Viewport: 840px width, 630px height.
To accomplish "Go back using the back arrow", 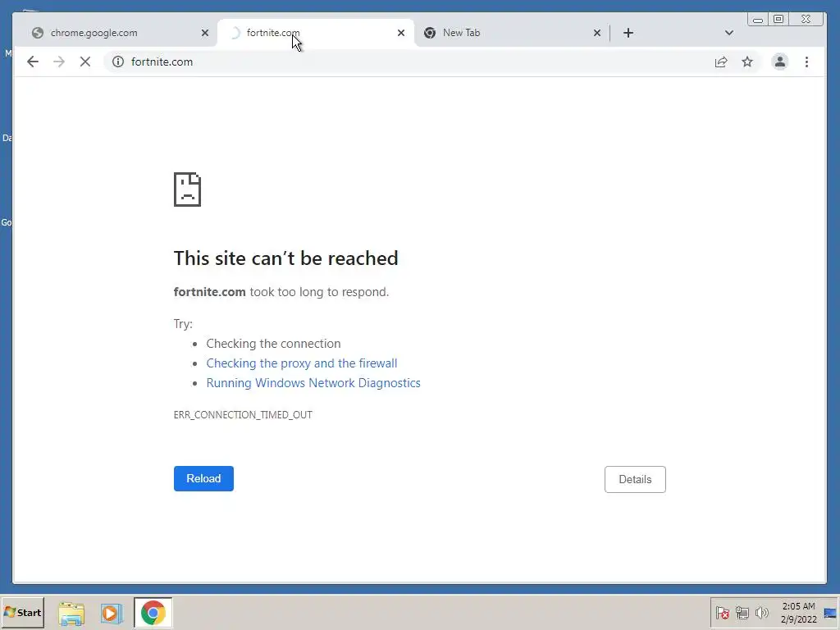I will tap(33, 62).
